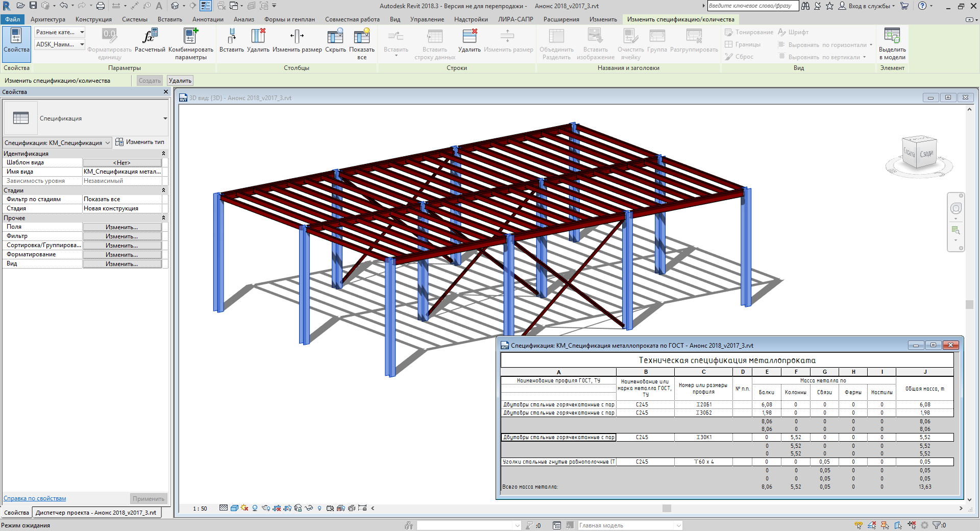Click the keyword search input field

tap(752, 6)
